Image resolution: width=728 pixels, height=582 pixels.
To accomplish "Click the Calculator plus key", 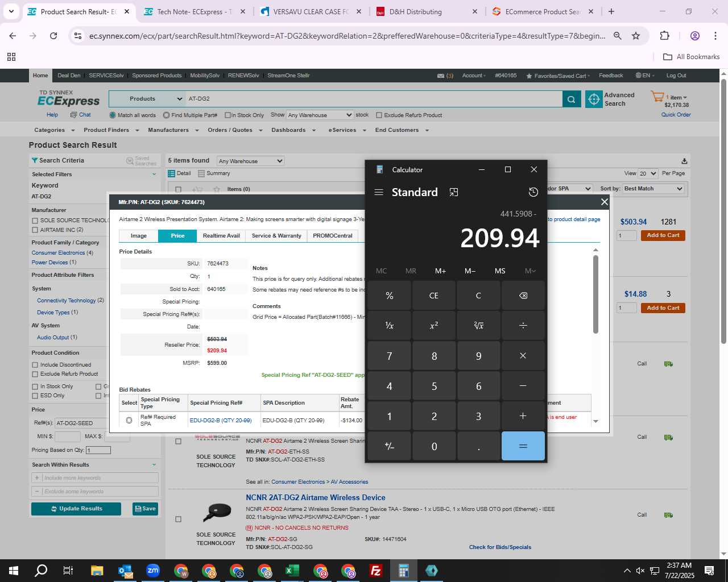I will [523, 416].
